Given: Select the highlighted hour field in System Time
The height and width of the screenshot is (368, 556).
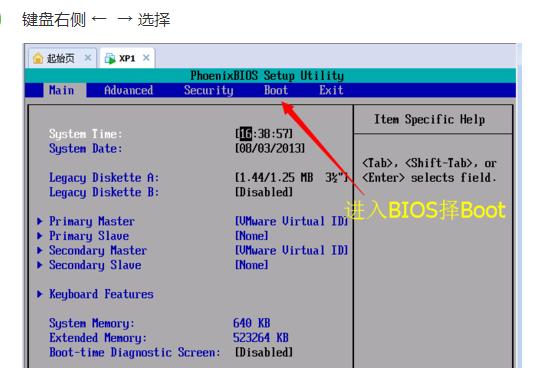Looking at the screenshot, I should pyautogui.click(x=246, y=134).
